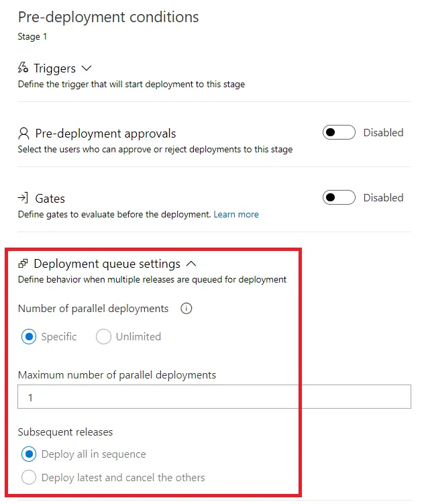This screenshot has height=504, width=424.
Task: Expand the Triggers section chevron
Action: pos(87,68)
